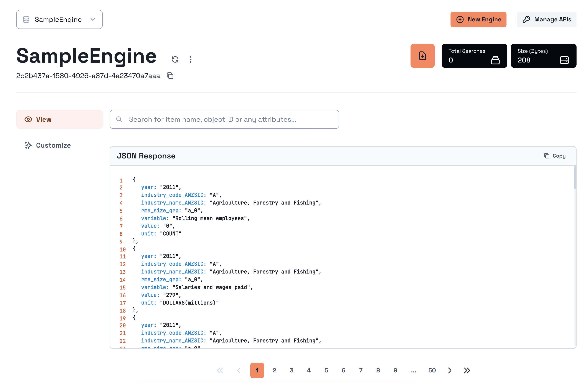588x383 pixels.
Task: Open the Customize tab
Action: pos(53,145)
